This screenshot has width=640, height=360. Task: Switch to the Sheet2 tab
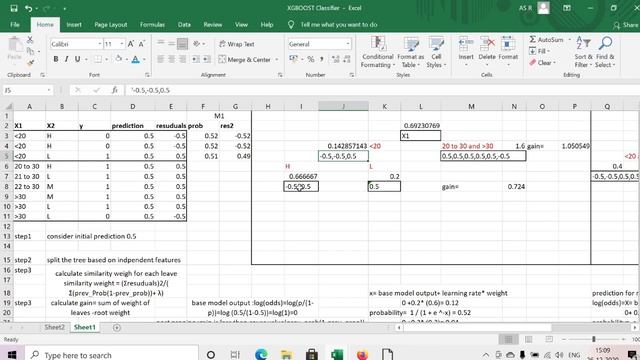pyautogui.click(x=54, y=327)
